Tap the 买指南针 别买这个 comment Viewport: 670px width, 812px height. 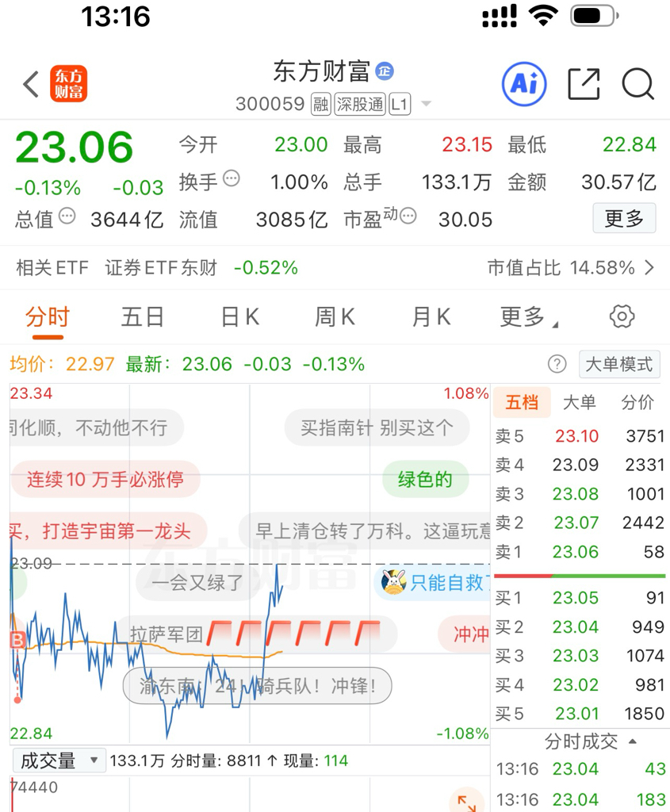click(x=377, y=427)
